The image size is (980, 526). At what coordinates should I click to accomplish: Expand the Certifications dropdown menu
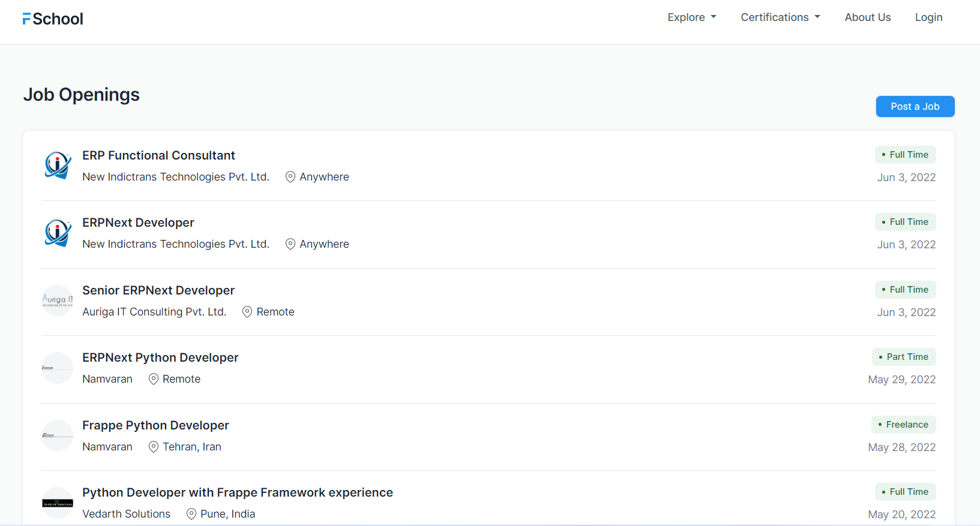(781, 17)
